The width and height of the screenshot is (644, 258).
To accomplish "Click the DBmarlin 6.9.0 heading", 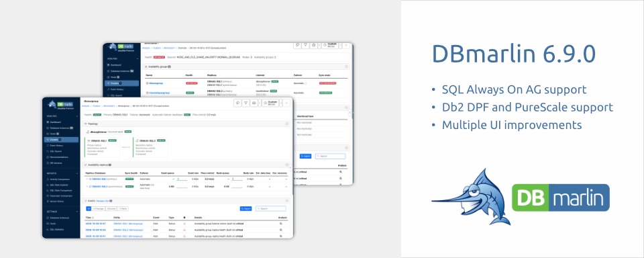I will [513, 54].
